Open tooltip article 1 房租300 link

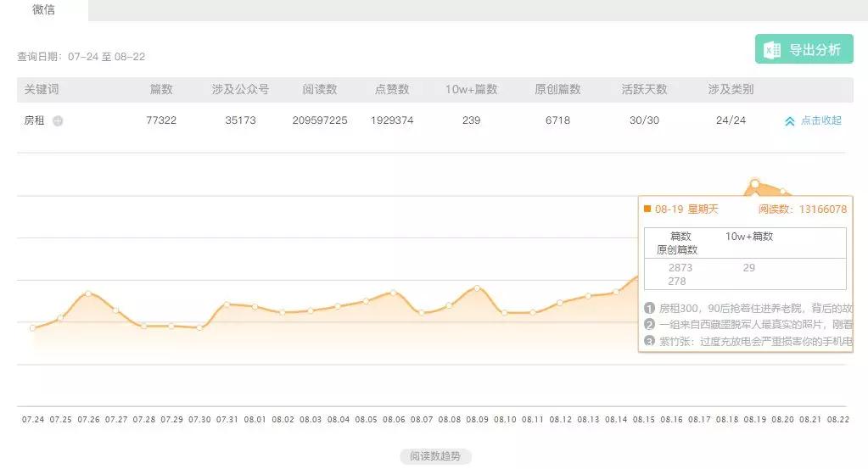pyautogui.click(x=755, y=308)
